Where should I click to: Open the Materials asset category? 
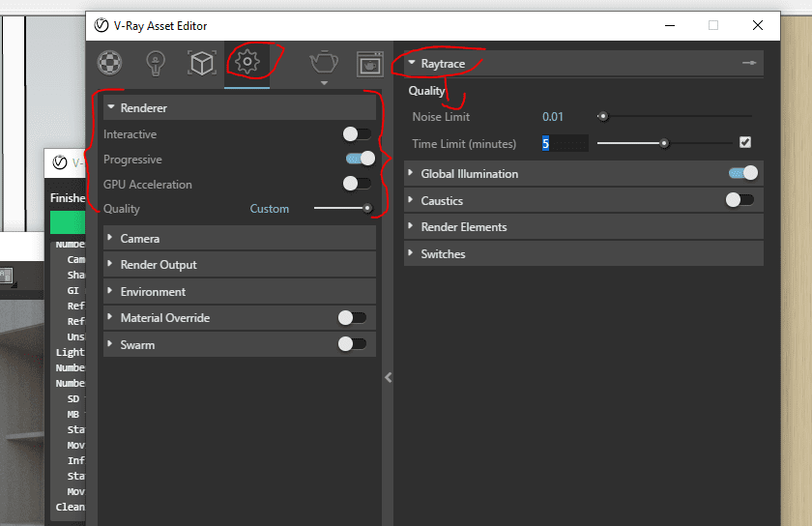tap(110, 63)
